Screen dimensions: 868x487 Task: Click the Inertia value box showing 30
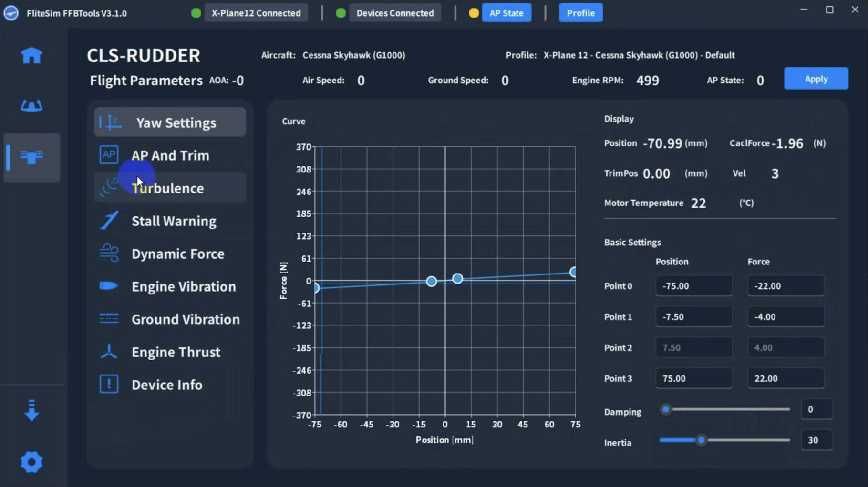click(816, 440)
